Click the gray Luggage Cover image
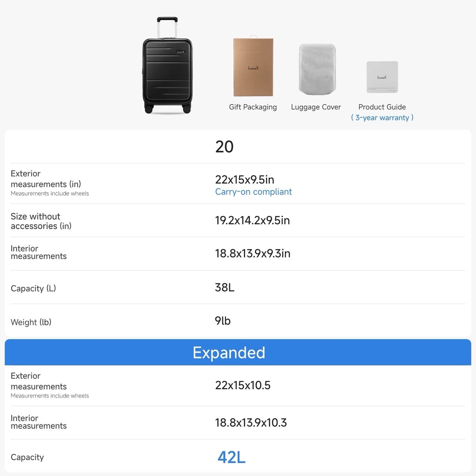Screen dimensions: 476x476 click(x=317, y=69)
